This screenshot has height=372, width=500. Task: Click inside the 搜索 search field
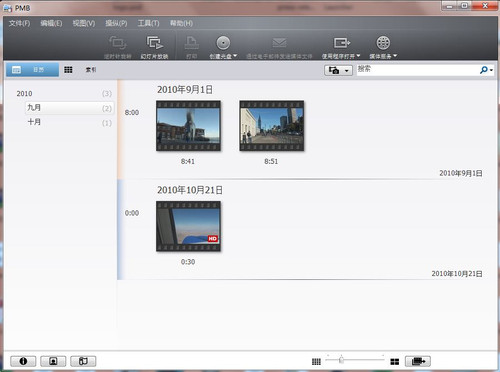click(x=417, y=70)
